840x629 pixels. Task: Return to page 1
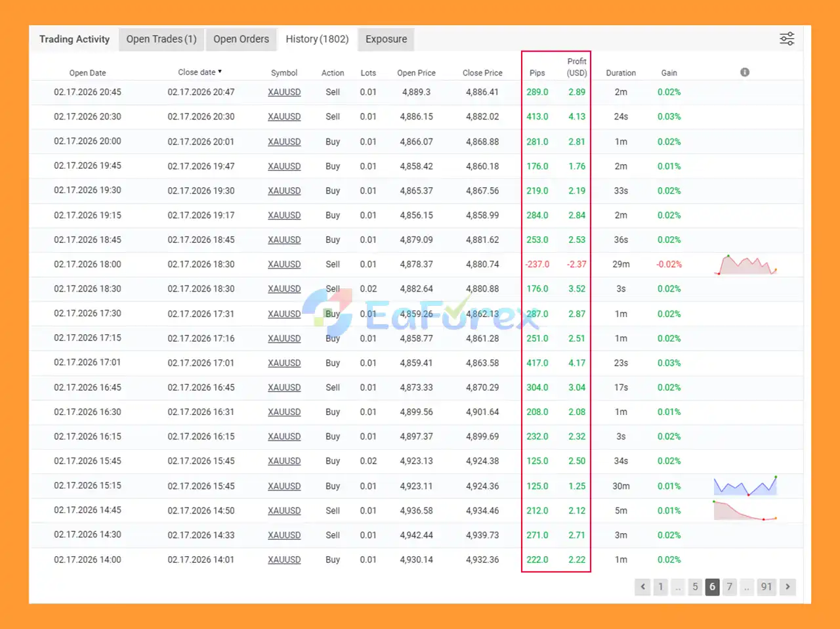[660, 586]
